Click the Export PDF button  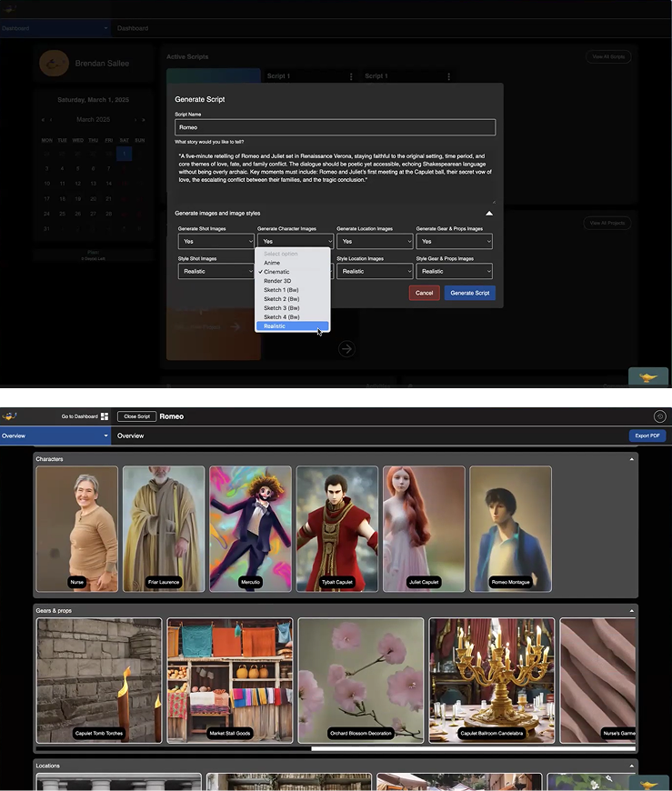pos(647,436)
